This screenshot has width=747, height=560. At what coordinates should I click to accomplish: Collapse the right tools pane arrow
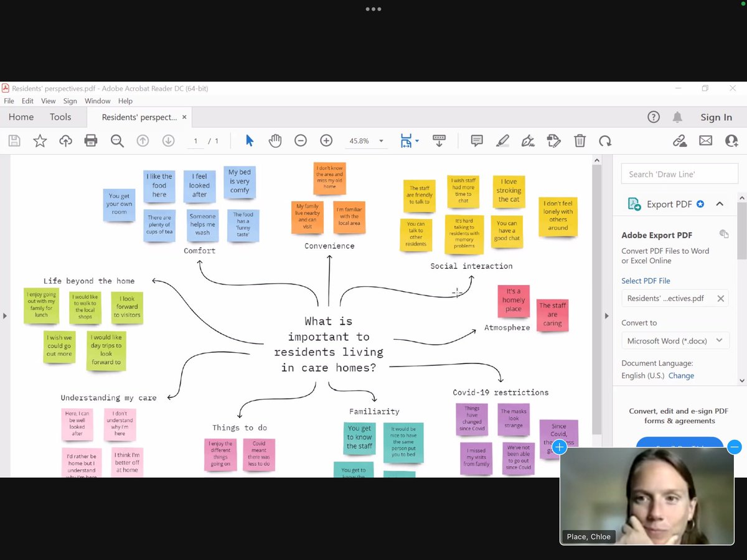click(x=607, y=316)
